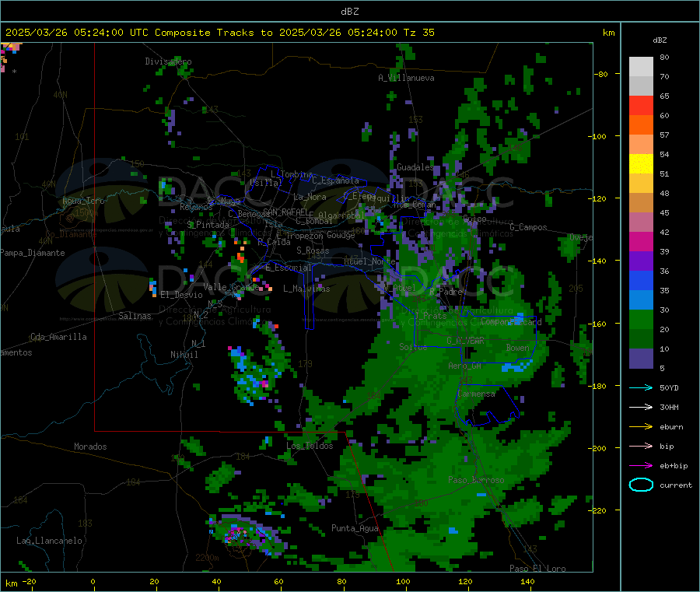Click the Carmensa map label
The height and width of the screenshot is (592, 700).
pyautogui.click(x=476, y=394)
